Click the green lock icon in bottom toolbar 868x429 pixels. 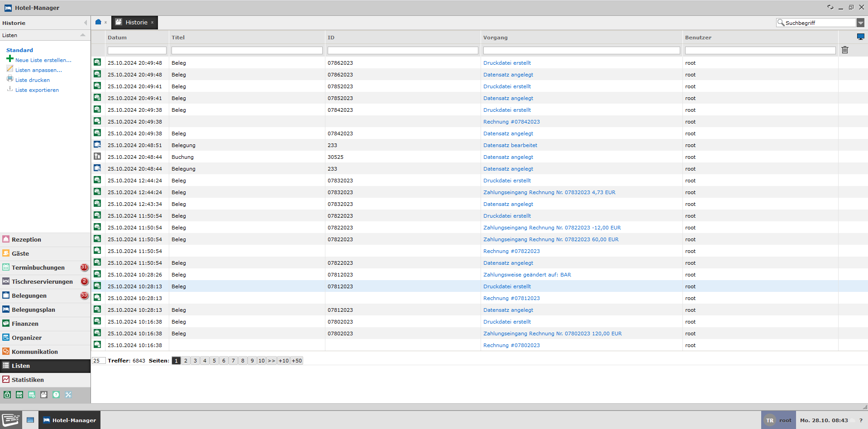coord(7,395)
